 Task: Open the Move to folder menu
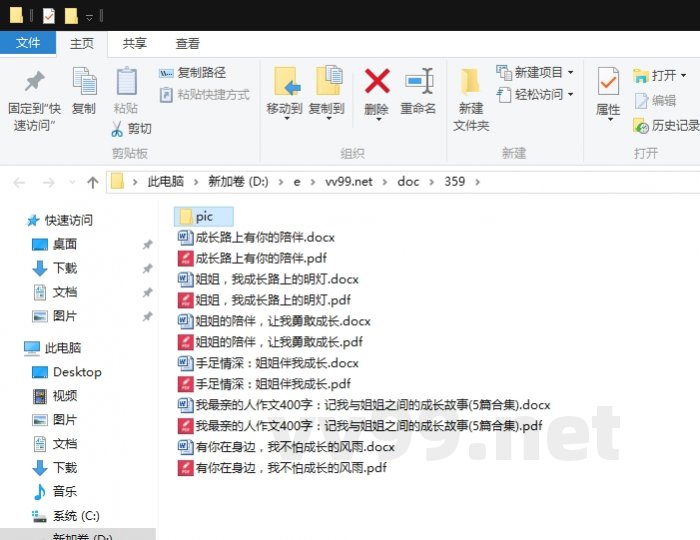[x=285, y=94]
